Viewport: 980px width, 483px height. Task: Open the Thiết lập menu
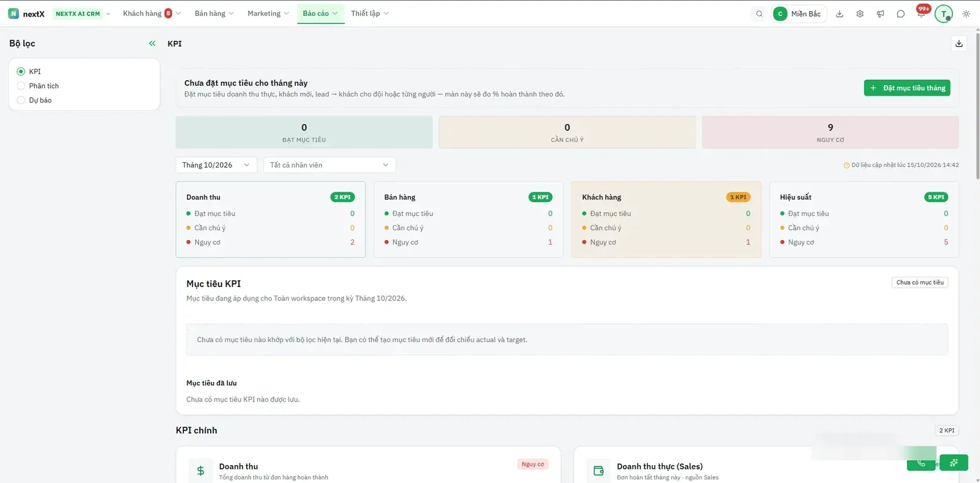click(x=369, y=13)
